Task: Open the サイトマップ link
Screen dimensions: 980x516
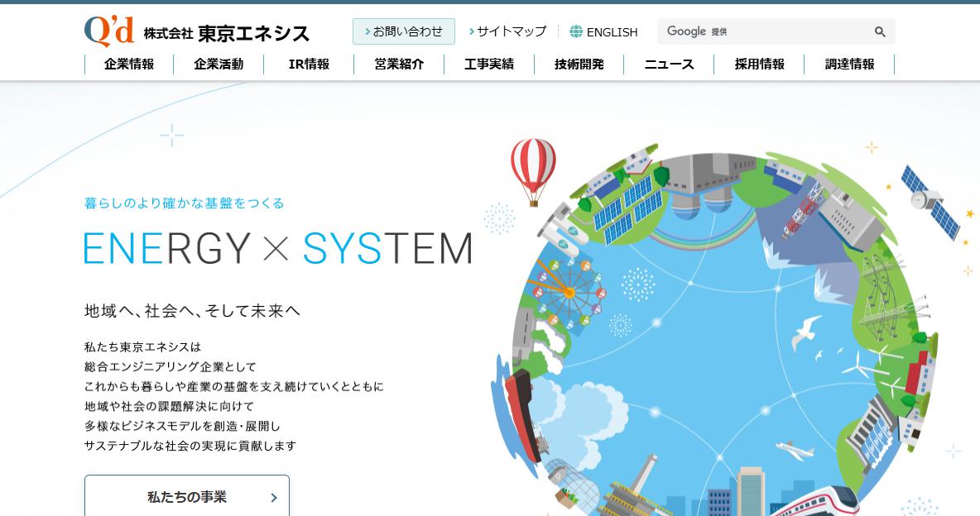Action: (507, 31)
